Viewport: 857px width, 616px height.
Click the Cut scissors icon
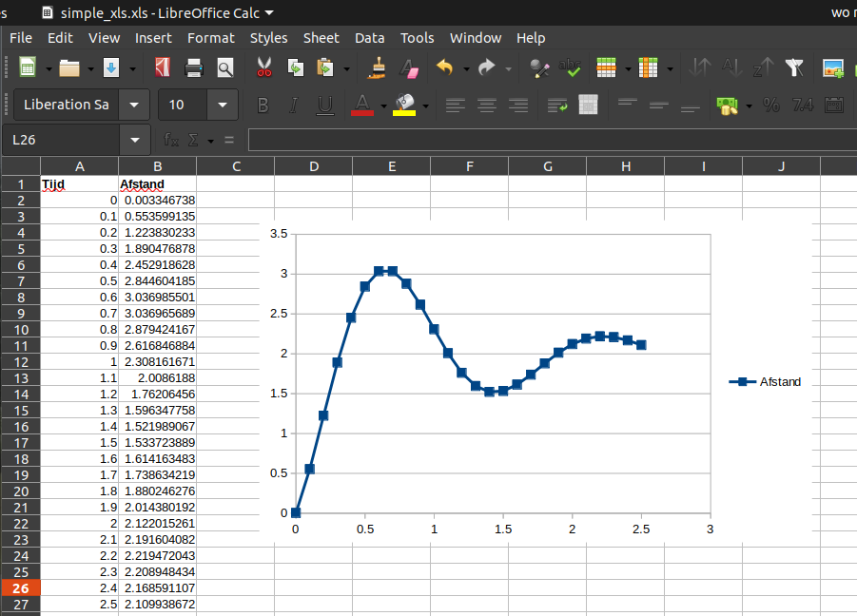(264, 67)
